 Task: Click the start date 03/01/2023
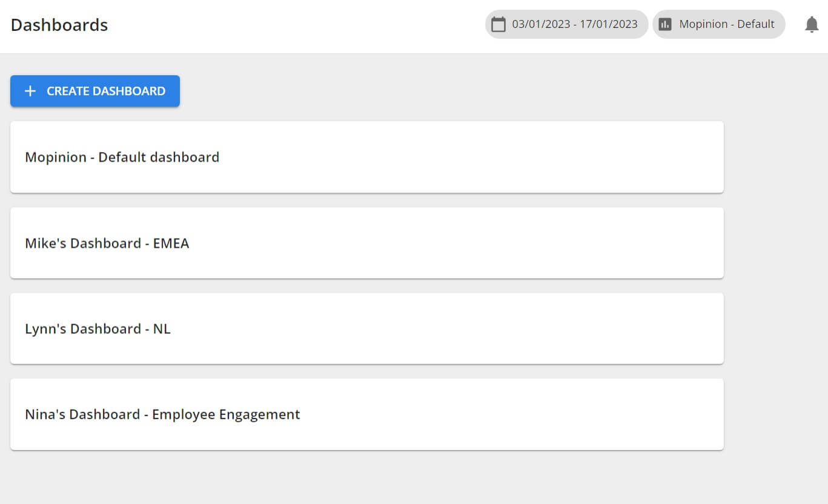[540, 24]
